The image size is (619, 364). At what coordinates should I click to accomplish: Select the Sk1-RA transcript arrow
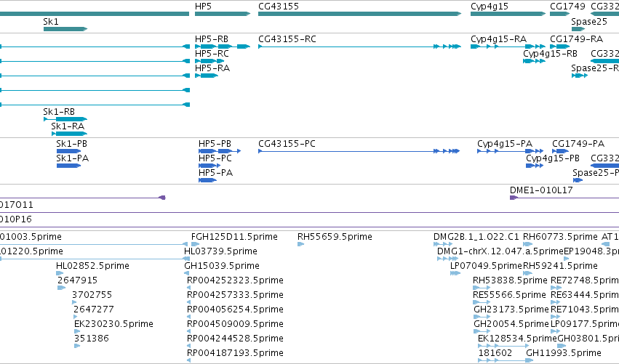(70, 134)
